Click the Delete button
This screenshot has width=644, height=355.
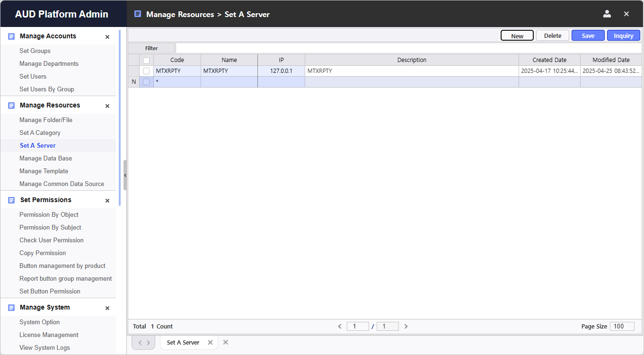click(x=553, y=35)
